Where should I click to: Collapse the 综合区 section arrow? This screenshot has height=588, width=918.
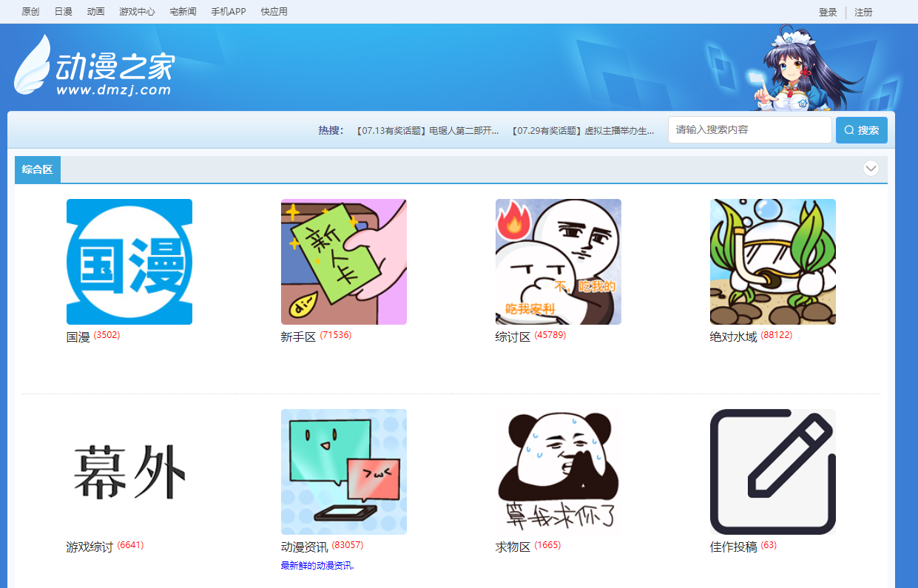[x=871, y=169]
